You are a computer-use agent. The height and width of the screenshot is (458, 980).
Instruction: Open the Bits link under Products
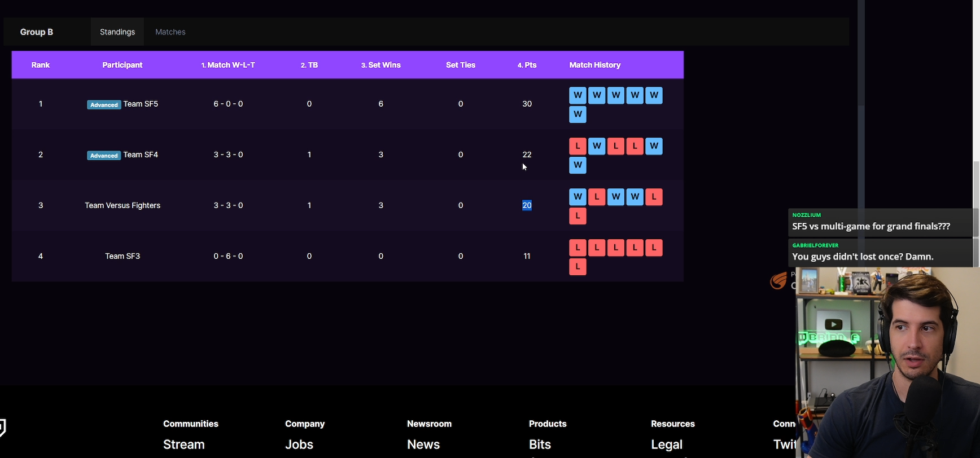click(540, 444)
